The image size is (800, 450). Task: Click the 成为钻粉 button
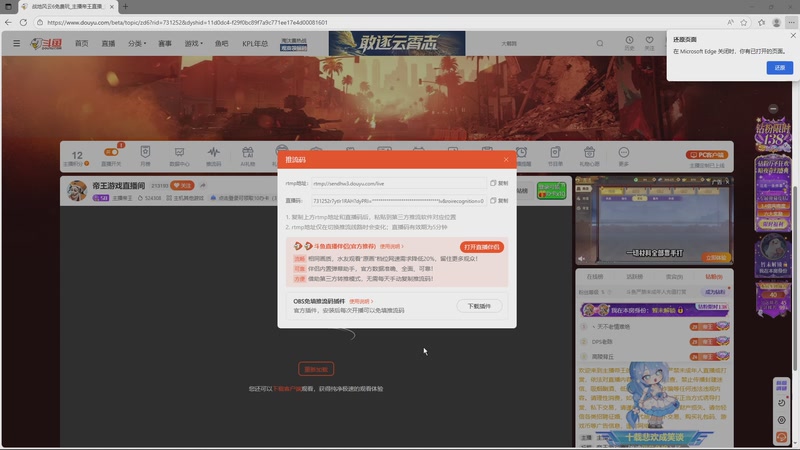tap(715, 292)
